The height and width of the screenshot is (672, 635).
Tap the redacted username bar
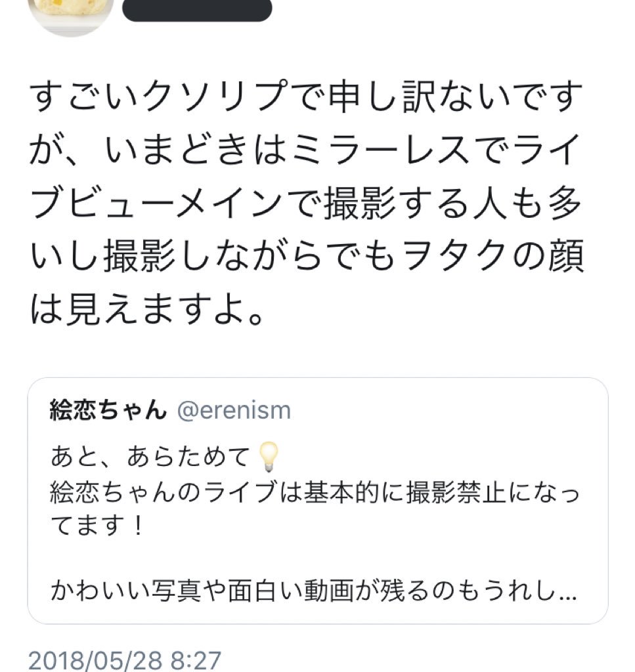point(197,9)
